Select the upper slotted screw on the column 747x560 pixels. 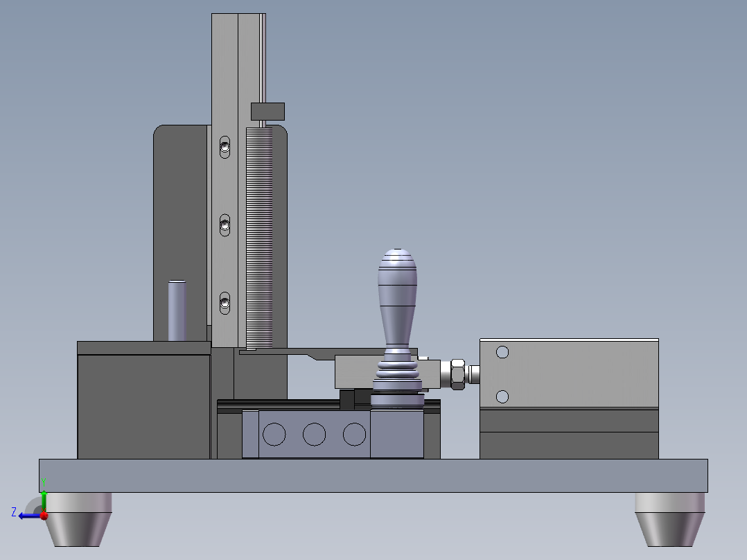[x=225, y=147]
